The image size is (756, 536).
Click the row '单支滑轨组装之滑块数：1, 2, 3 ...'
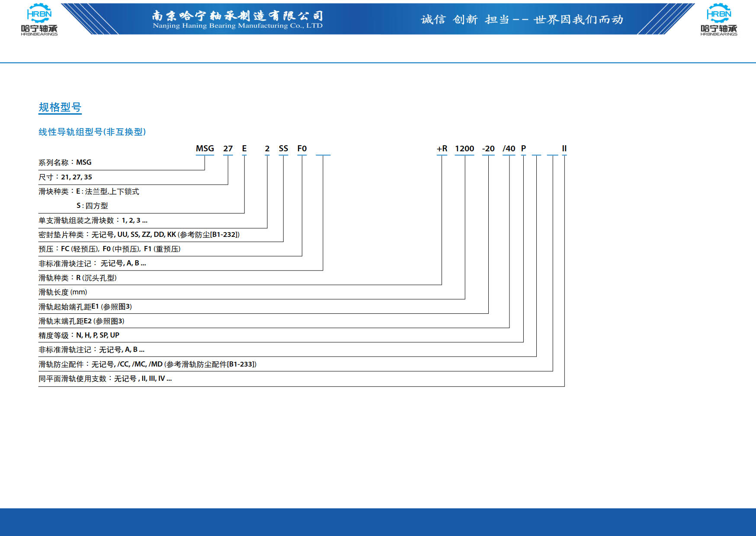click(x=93, y=220)
